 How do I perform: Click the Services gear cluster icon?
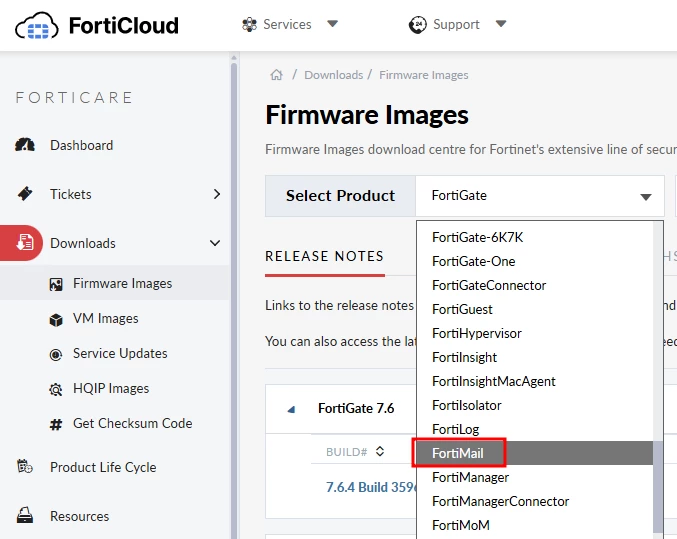click(249, 25)
